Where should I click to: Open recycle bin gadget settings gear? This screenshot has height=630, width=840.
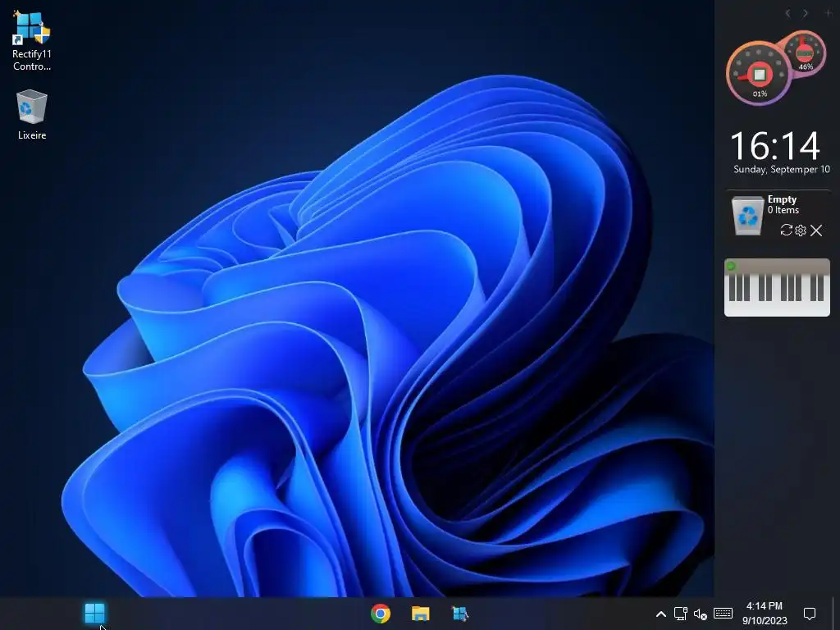tap(801, 231)
